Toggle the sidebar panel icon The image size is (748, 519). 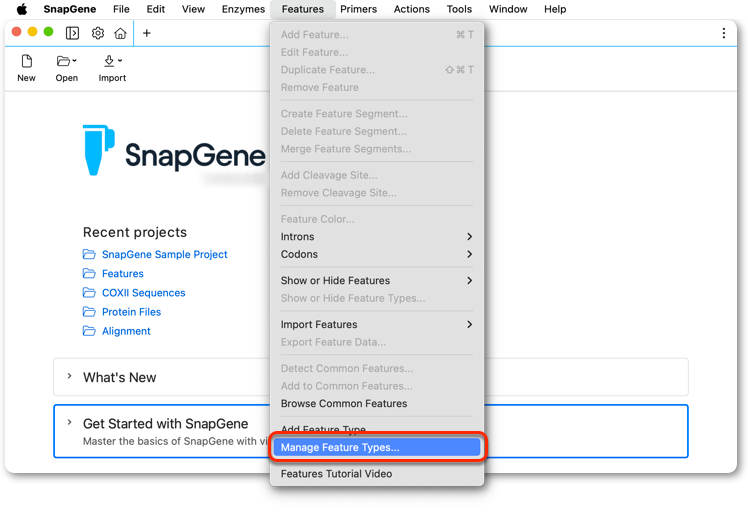tap(72, 33)
